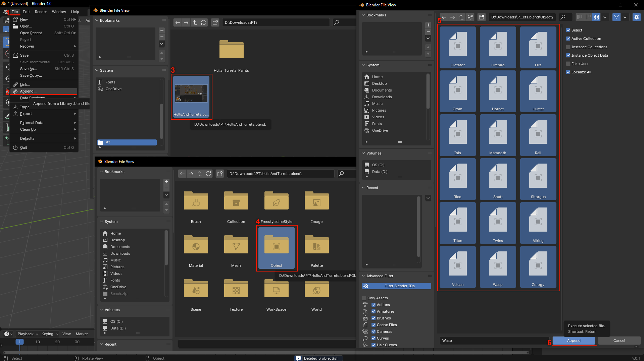Open the Marker menu in timeline
This screenshot has height=361, width=644.
coord(82,334)
